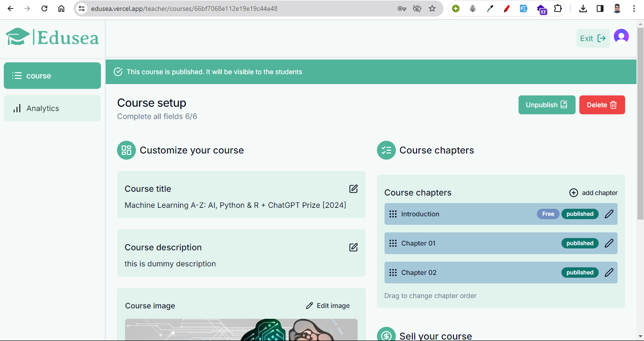Open the green plus extension
644x341 pixels.
point(456,9)
